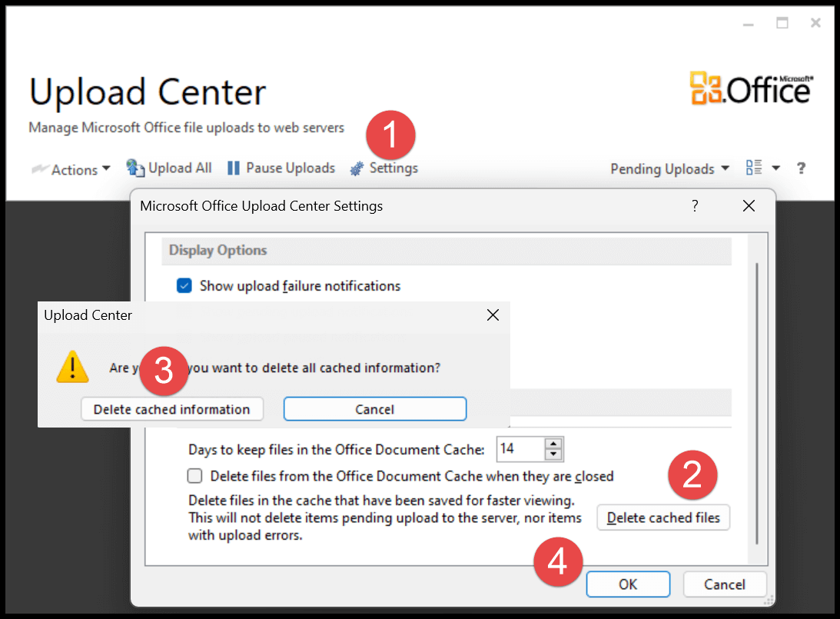840x619 pixels.
Task: Click the Pause Uploads icon
Action: tap(233, 168)
